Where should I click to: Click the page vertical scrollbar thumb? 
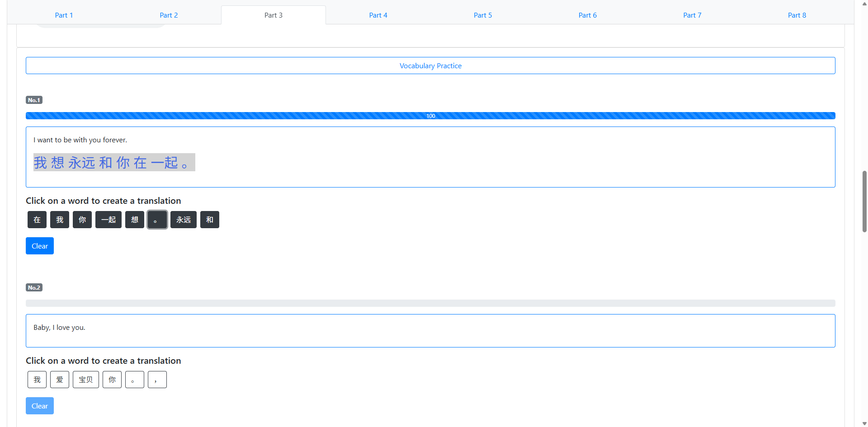(864, 201)
